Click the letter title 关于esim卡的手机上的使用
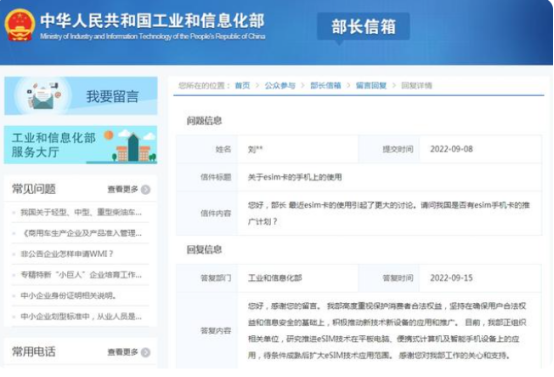This screenshot has height=377, width=554. [295, 177]
